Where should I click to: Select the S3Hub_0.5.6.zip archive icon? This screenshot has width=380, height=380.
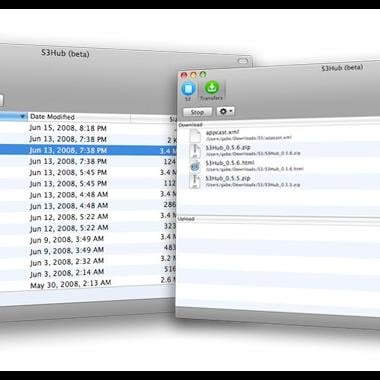[195, 151]
